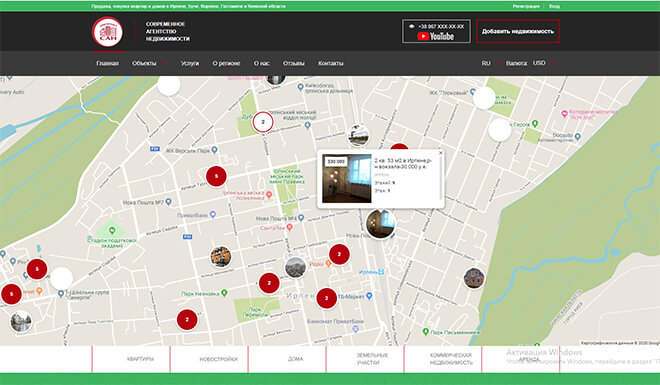The image size is (660, 385).
Task: Click the Парк Незнайка map pin
Action: tap(224, 293)
